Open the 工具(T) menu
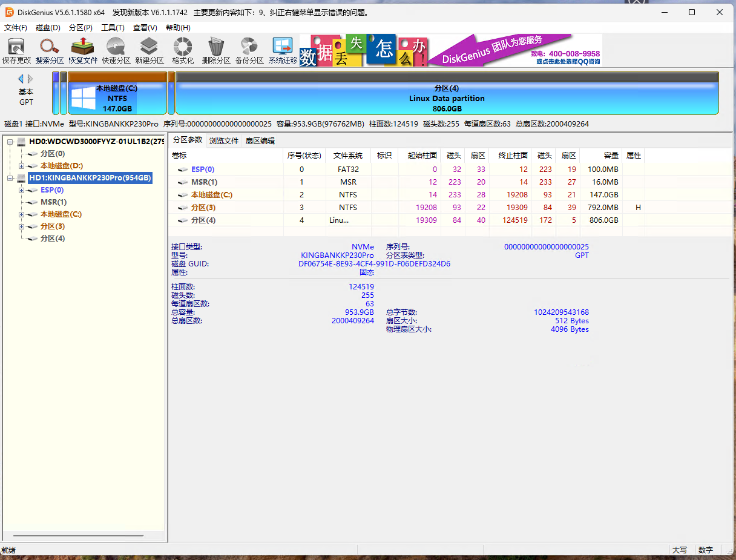Viewport: 736px width, 560px height. pos(113,28)
